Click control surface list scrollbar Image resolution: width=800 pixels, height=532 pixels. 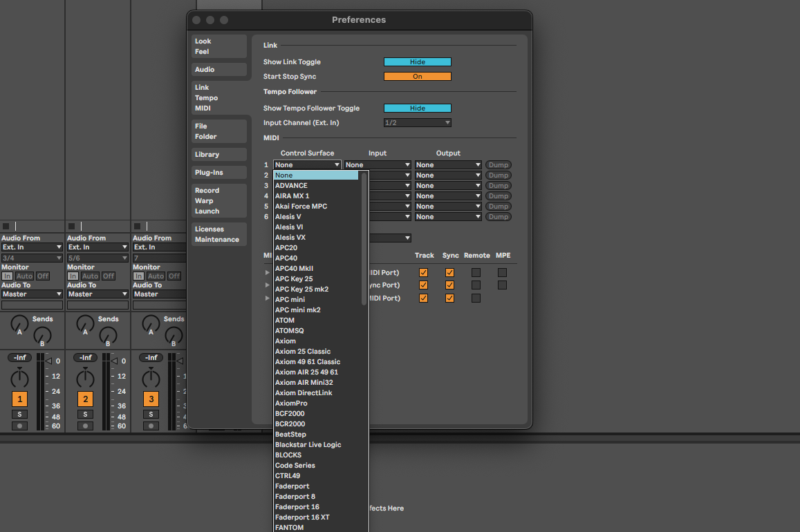pyautogui.click(x=364, y=238)
